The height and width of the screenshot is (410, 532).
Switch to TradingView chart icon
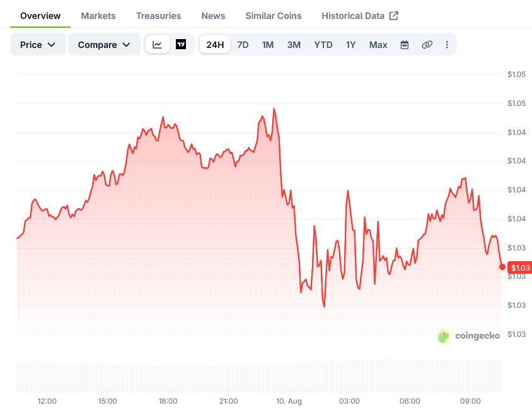(x=181, y=44)
